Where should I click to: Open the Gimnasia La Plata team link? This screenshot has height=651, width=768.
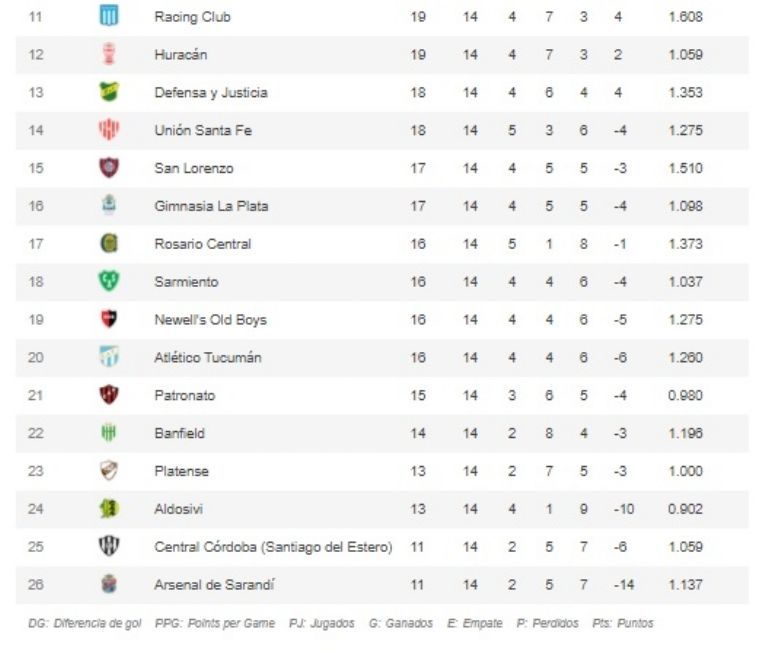tap(211, 206)
